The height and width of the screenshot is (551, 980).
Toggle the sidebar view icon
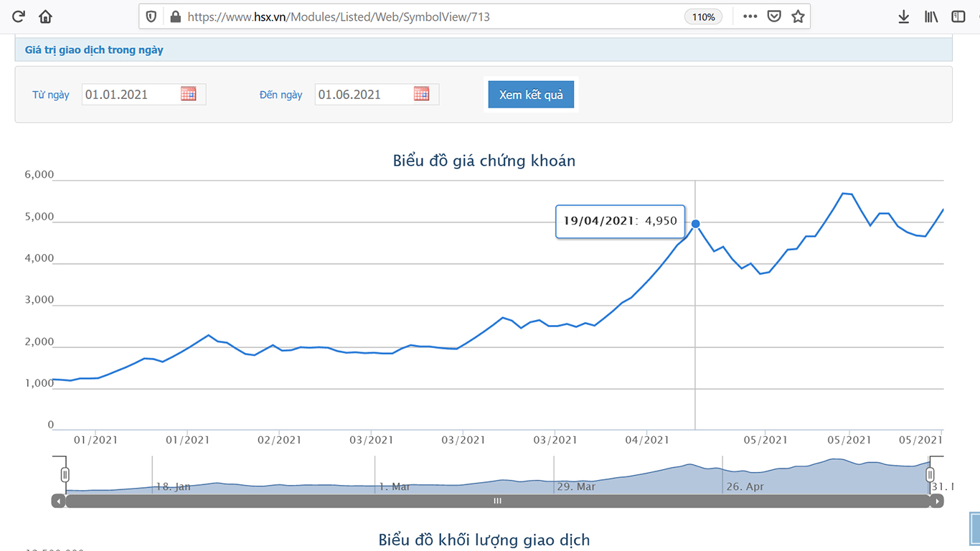click(x=958, y=17)
